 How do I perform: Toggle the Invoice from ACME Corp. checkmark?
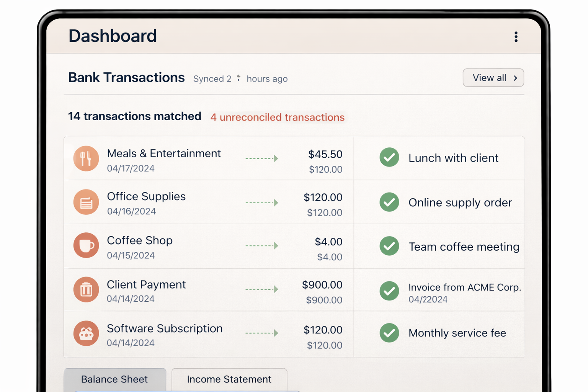(x=389, y=291)
